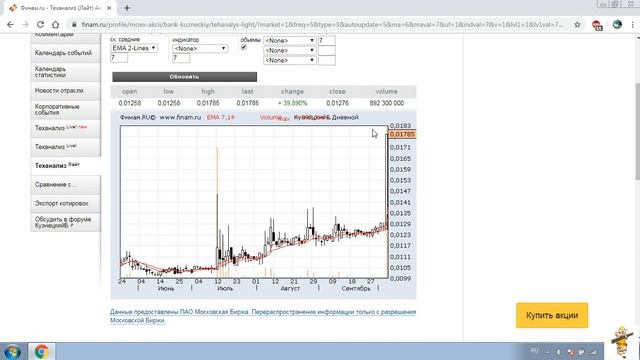Click the value field beside first None dropdown
This screenshot has width=640, height=360.
327,40
